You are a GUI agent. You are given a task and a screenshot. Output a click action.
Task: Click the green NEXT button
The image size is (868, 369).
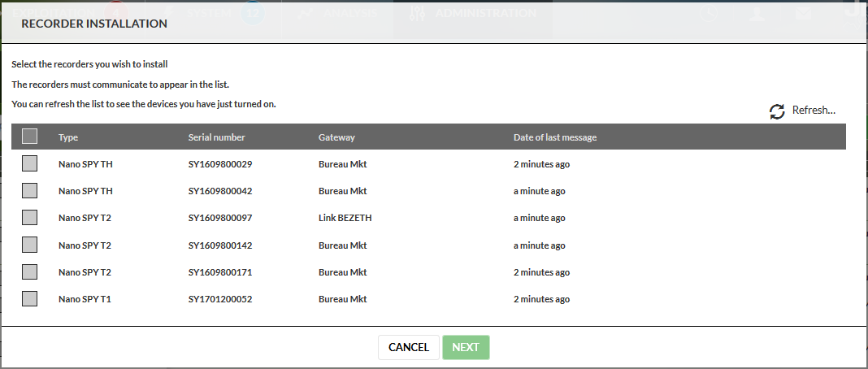click(466, 347)
